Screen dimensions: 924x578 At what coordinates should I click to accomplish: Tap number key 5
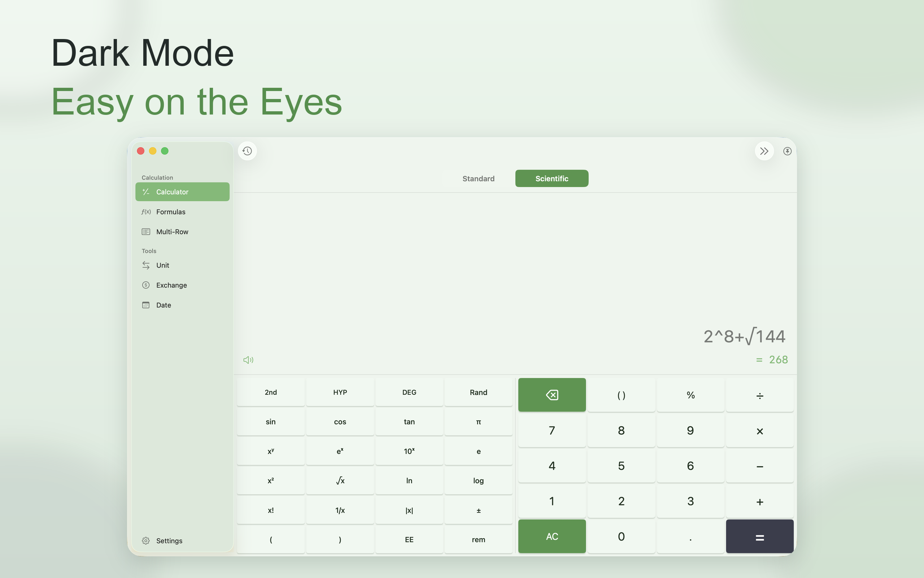621,466
